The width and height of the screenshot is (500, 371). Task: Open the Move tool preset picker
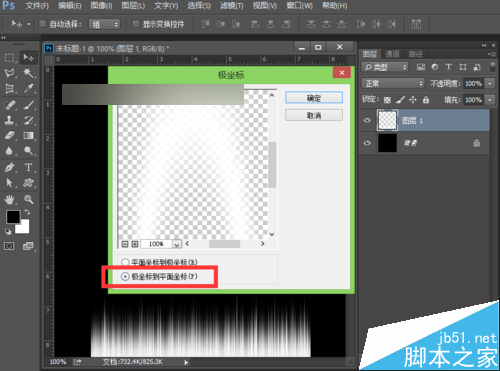(x=29, y=24)
